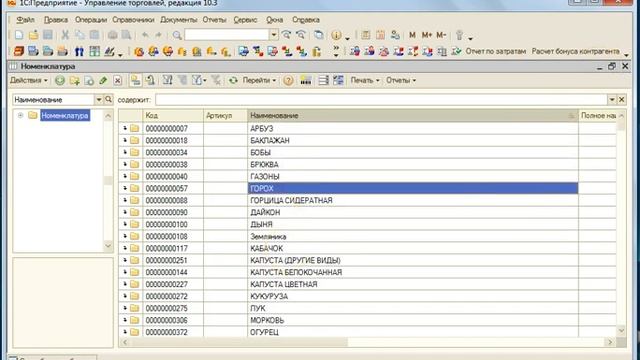Click into the main toolbar search field
640x360 pixels.
click(227, 35)
